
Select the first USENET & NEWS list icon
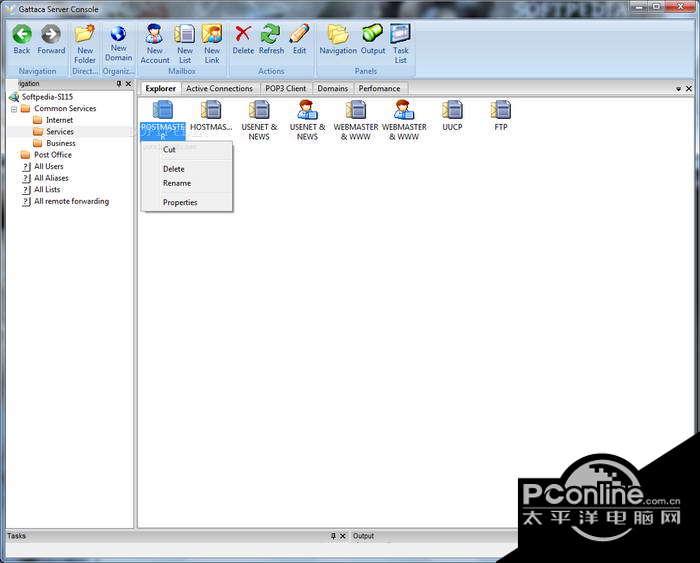coord(259,109)
